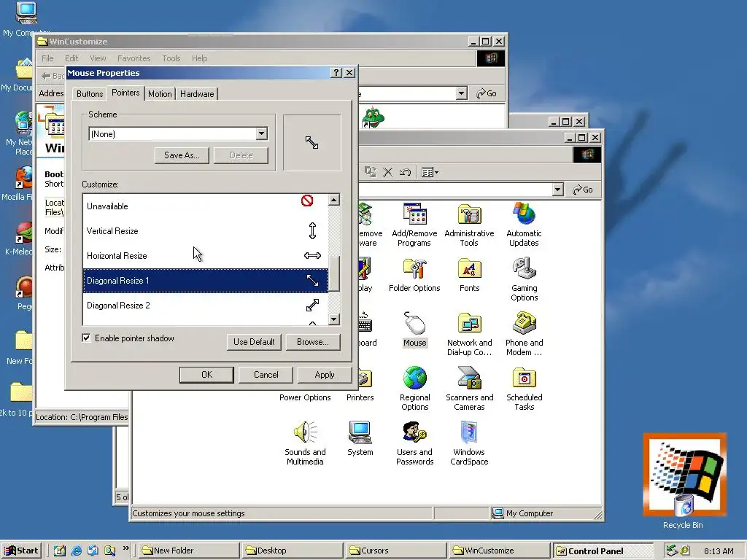Click the pointer list scroll down arrow

click(334, 319)
